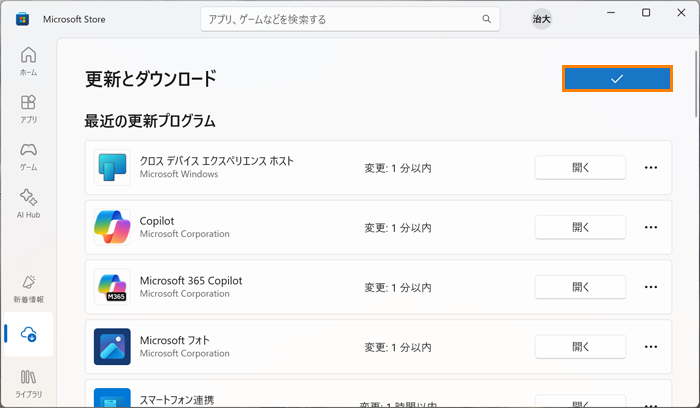Click the クロス デバイス エクスペリエンス ホスト app icon

112,167
